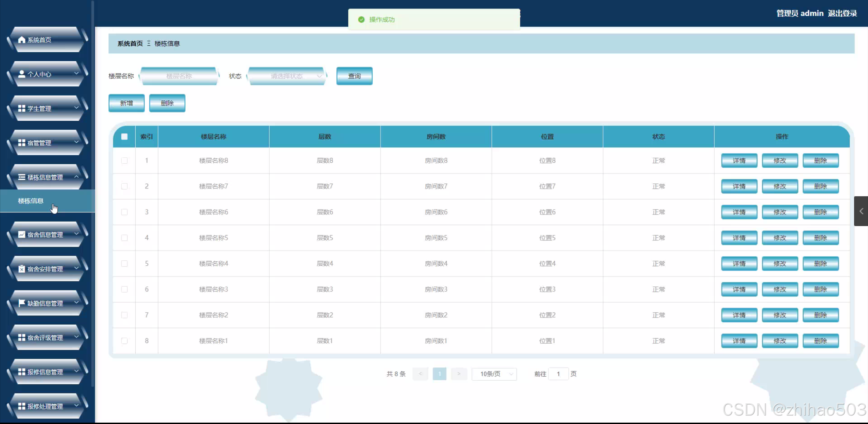The height and width of the screenshot is (424, 868).
Task: Click the list icon beside 楼栋信息管理
Action: point(22,177)
